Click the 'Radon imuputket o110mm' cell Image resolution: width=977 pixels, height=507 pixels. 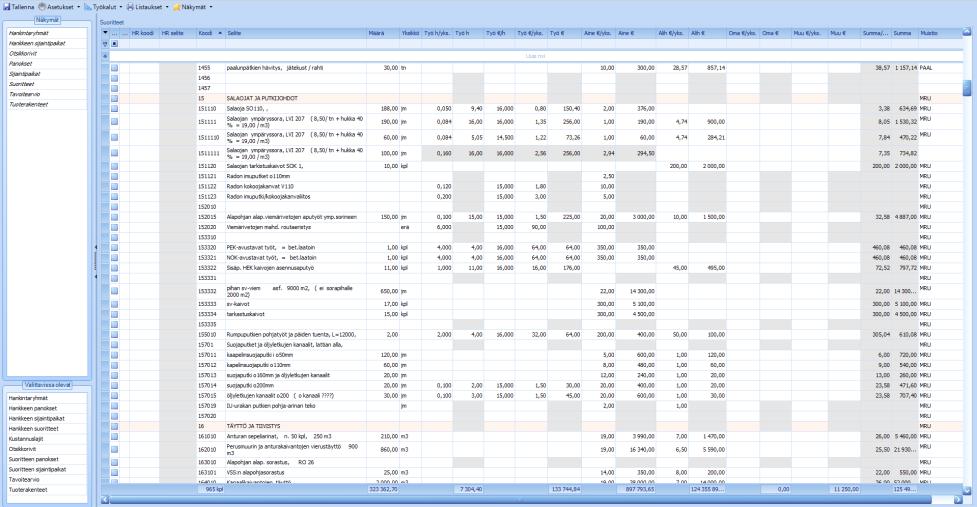click(296, 176)
